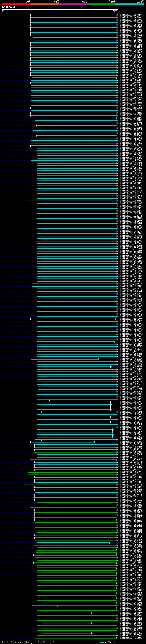Select hit UniRef100_A1CXH1
This screenshot has width=146, height=644.
[131, 590]
